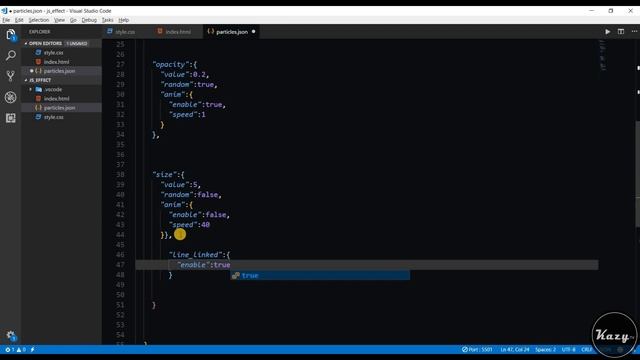Click the Run play icon in editor toolbar

(x=607, y=31)
